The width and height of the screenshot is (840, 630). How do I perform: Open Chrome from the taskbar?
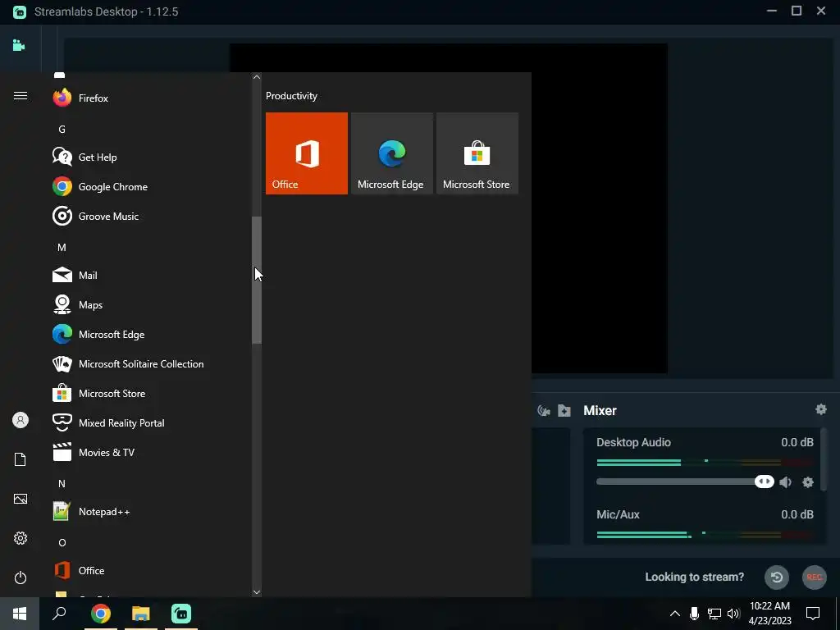101,614
